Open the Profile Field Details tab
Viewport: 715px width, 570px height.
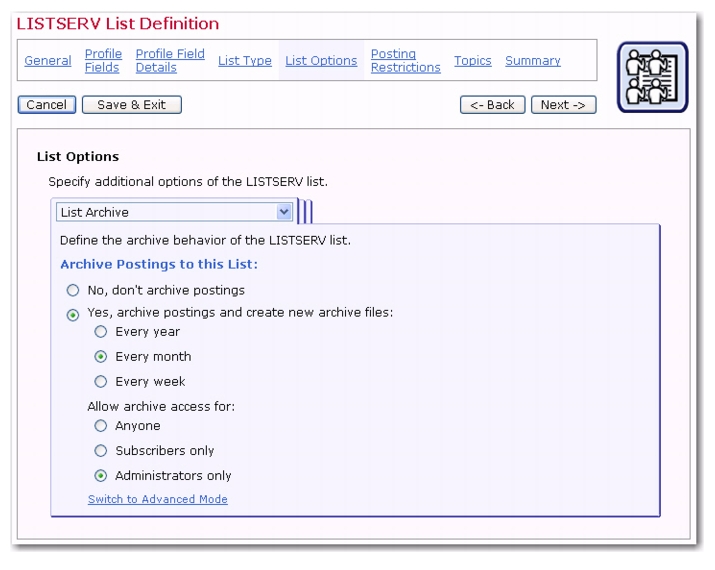coord(170,61)
